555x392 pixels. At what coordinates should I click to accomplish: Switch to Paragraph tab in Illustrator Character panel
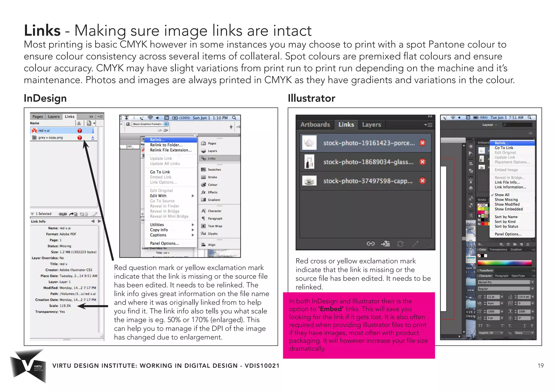click(x=501, y=276)
